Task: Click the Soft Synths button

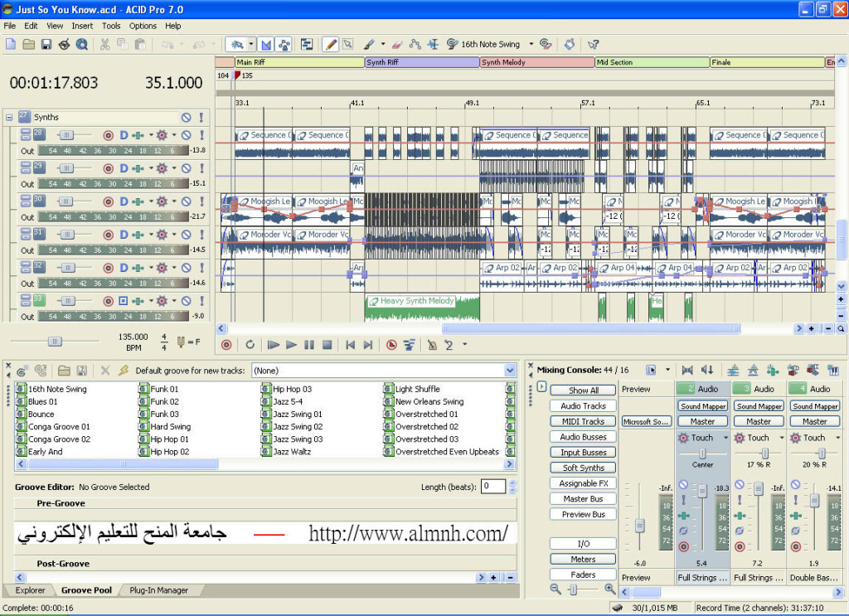Action: pyautogui.click(x=583, y=468)
